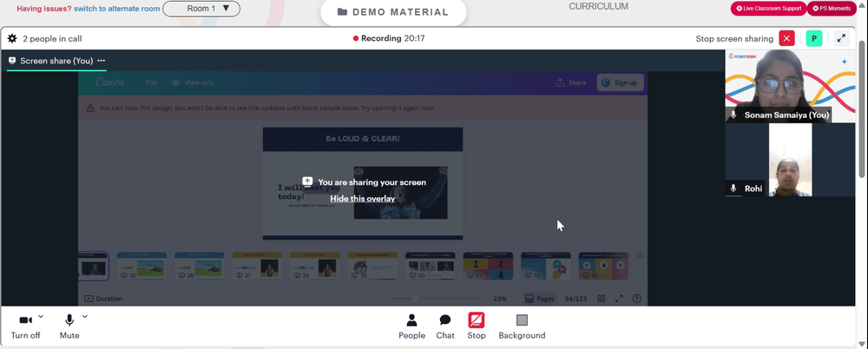Click 23% zoom level value
The image size is (868, 349).
pyautogui.click(x=500, y=299)
